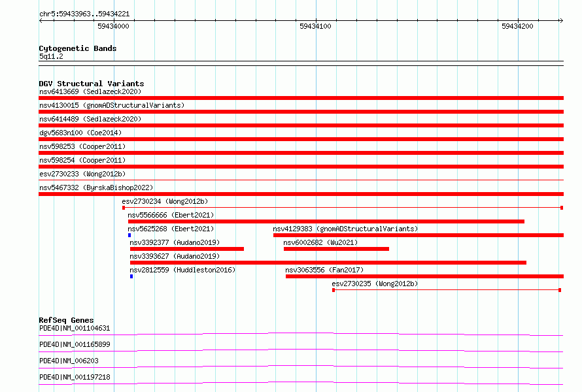The image size is (582, 392).
Task: Click the left endpoint square of esv2730234
Action: tap(124, 208)
